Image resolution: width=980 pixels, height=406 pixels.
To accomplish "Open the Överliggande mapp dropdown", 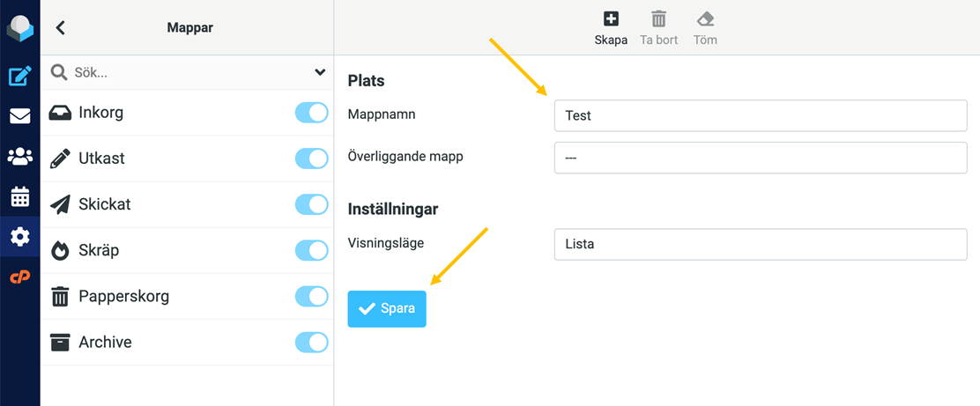I will [761, 158].
